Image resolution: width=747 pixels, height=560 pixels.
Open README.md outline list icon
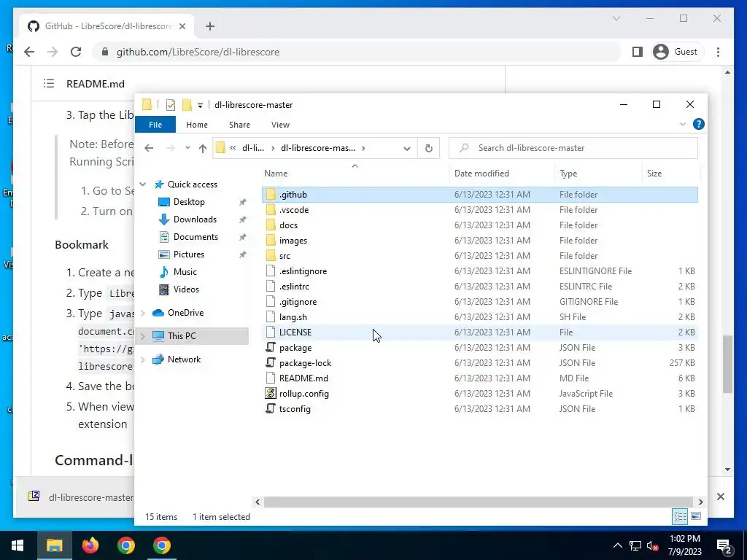pos(49,84)
